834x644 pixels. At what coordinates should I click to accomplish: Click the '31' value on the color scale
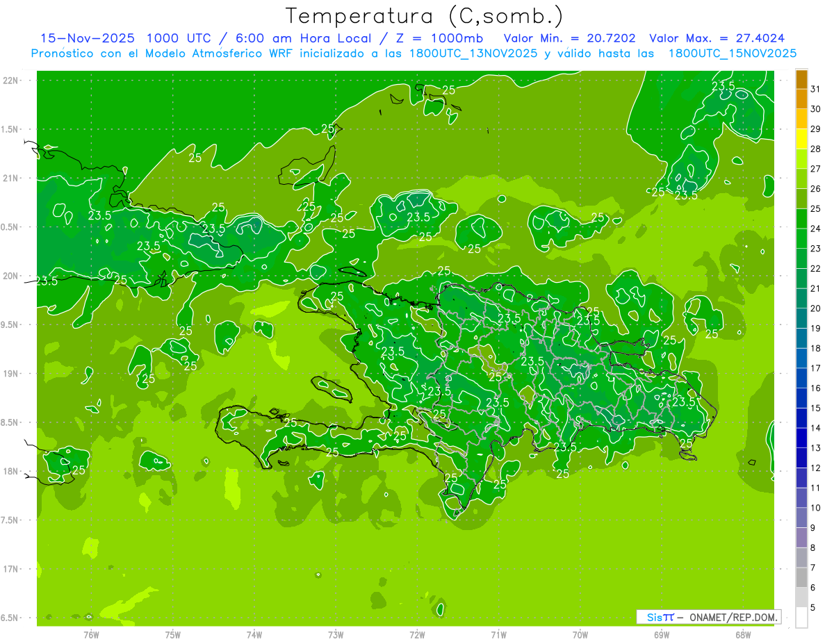[815, 88]
